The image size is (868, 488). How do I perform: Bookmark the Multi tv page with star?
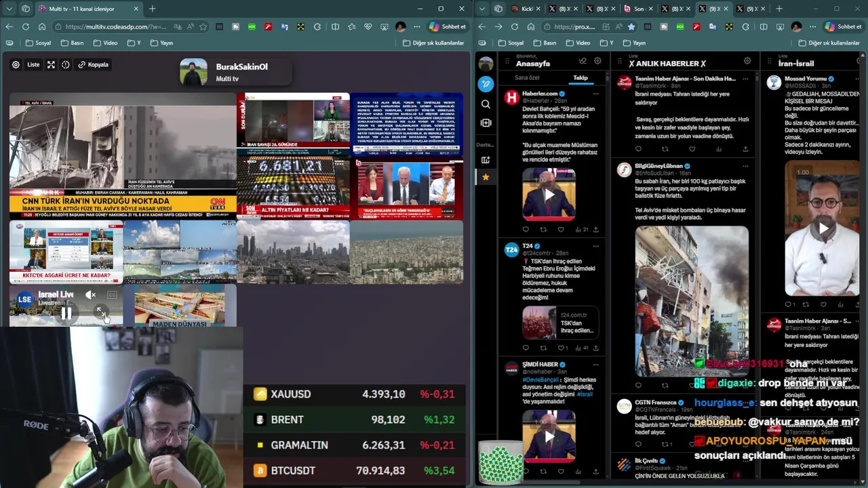coord(203,26)
